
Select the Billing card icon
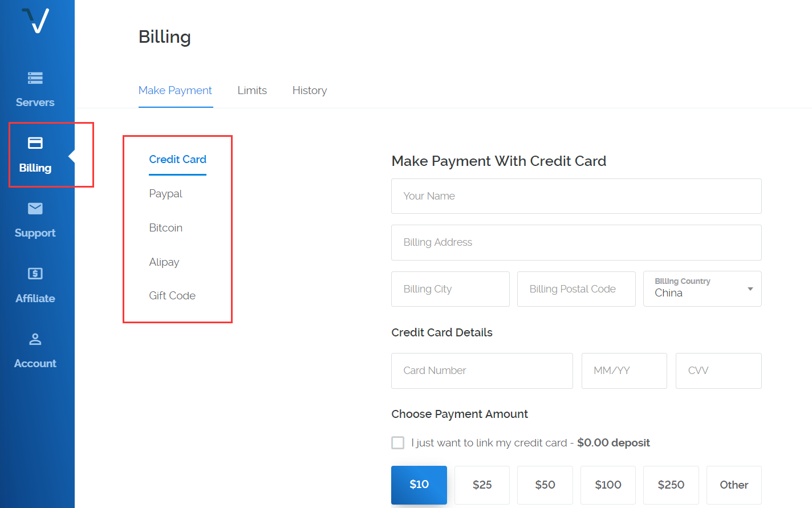click(35, 143)
